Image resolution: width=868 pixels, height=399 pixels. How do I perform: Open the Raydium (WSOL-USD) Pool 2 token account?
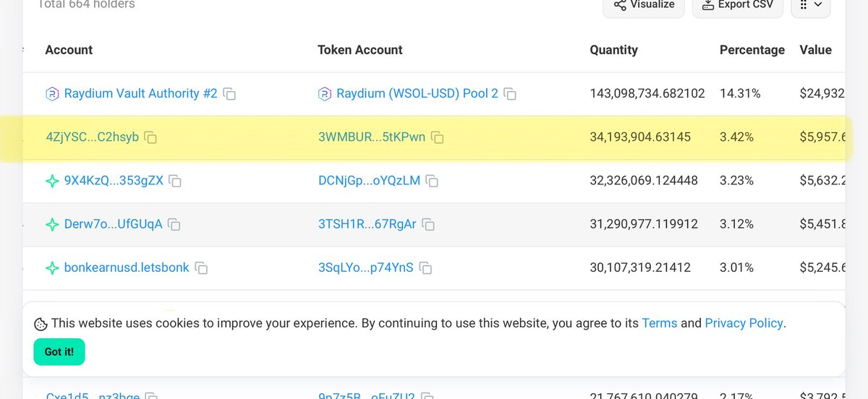417,93
